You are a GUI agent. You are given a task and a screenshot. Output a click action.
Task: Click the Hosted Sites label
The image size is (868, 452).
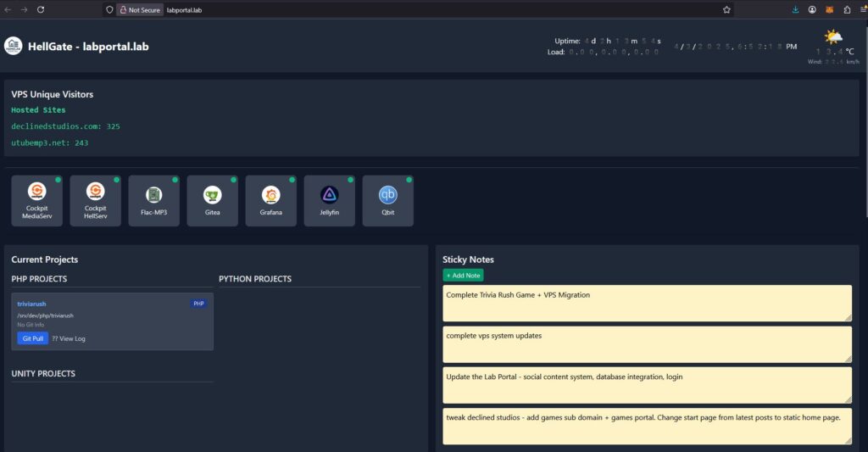click(x=38, y=110)
